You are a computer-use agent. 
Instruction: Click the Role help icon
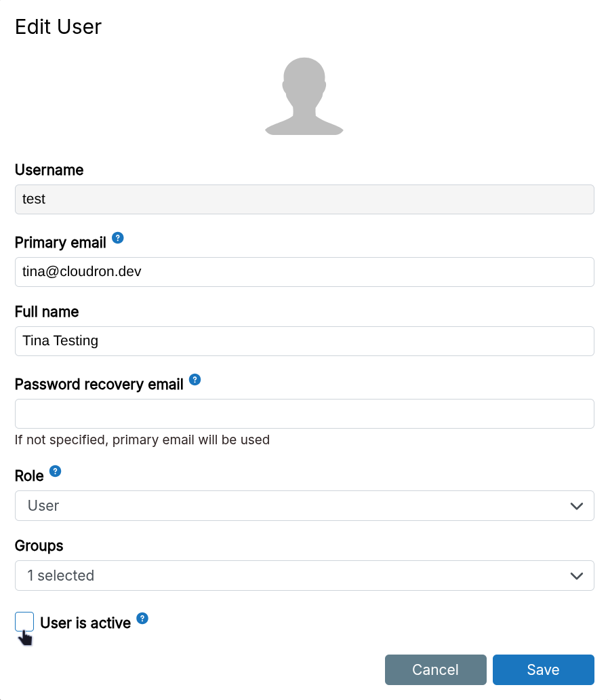[x=55, y=471]
